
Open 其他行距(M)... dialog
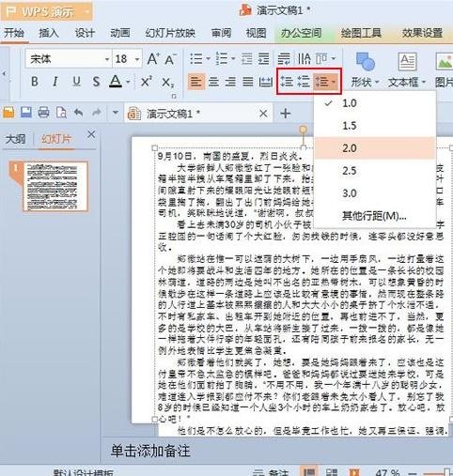tap(375, 216)
